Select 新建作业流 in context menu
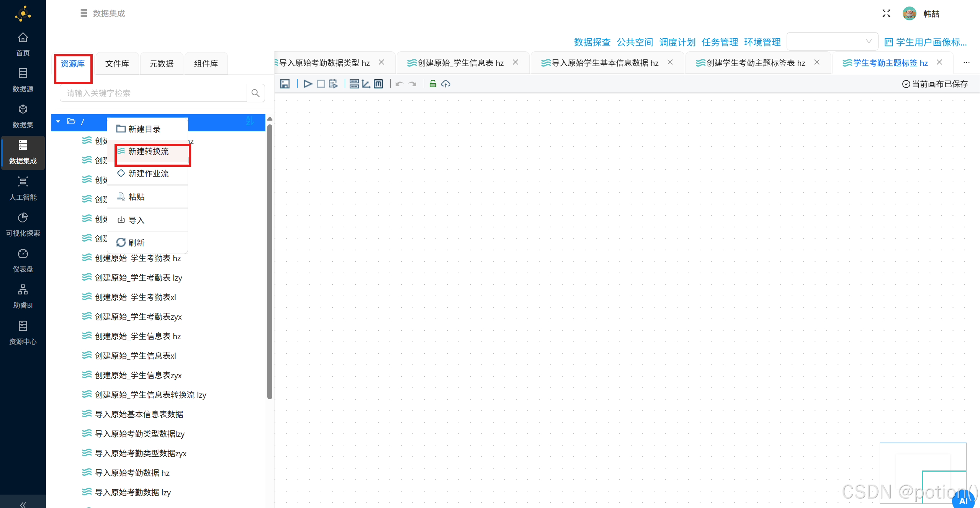Image resolution: width=980 pixels, height=508 pixels. (x=147, y=173)
